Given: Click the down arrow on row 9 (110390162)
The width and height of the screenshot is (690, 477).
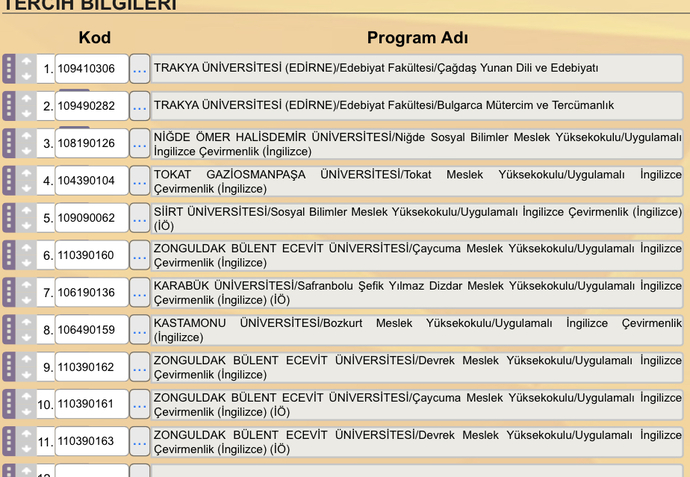Looking at the screenshot, I should pyautogui.click(x=26, y=374).
